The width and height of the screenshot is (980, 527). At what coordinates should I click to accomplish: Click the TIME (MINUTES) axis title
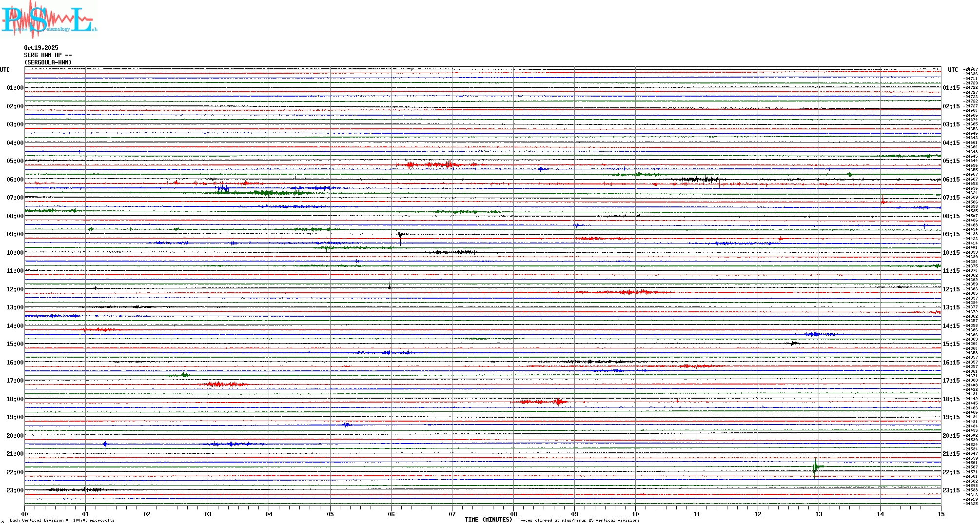tap(489, 520)
